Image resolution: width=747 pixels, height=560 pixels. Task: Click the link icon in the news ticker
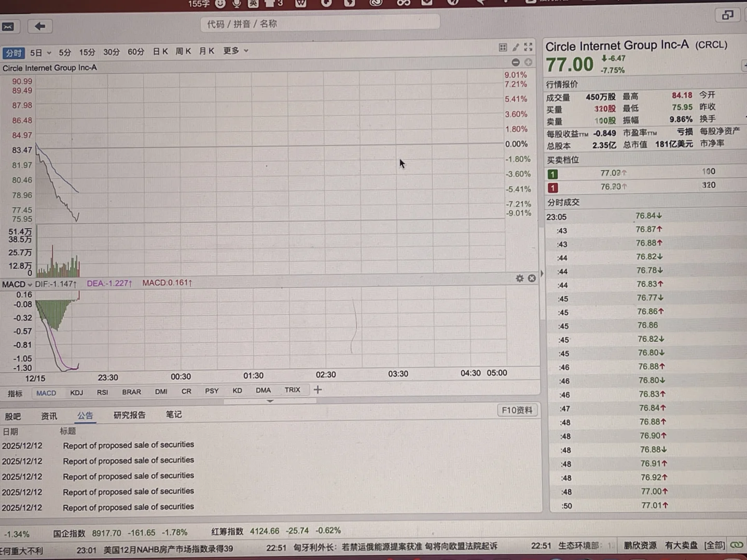(737, 545)
